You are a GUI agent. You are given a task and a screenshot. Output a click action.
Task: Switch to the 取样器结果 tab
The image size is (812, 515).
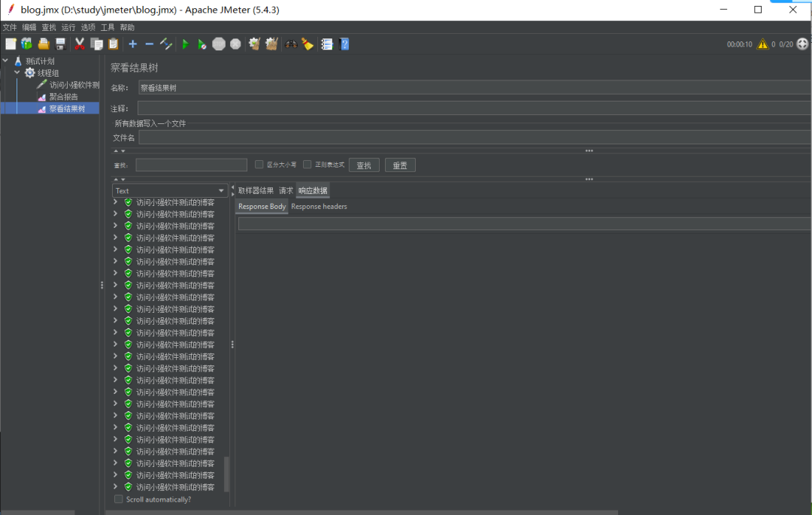(x=256, y=190)
